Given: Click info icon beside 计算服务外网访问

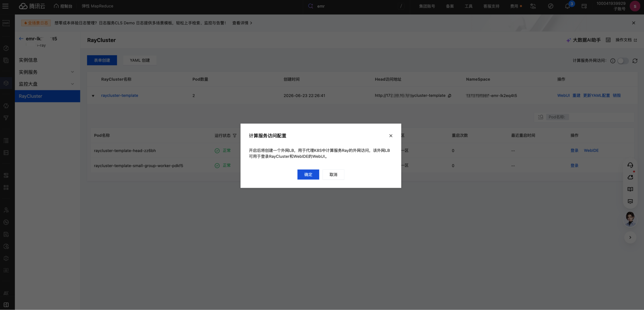Looking at the screenshot, I should tap(613, 61).
